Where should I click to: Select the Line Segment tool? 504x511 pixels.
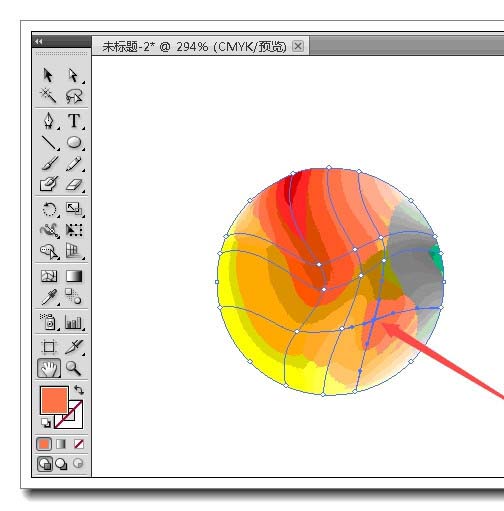pyautogui.click(x=49, y=142)
